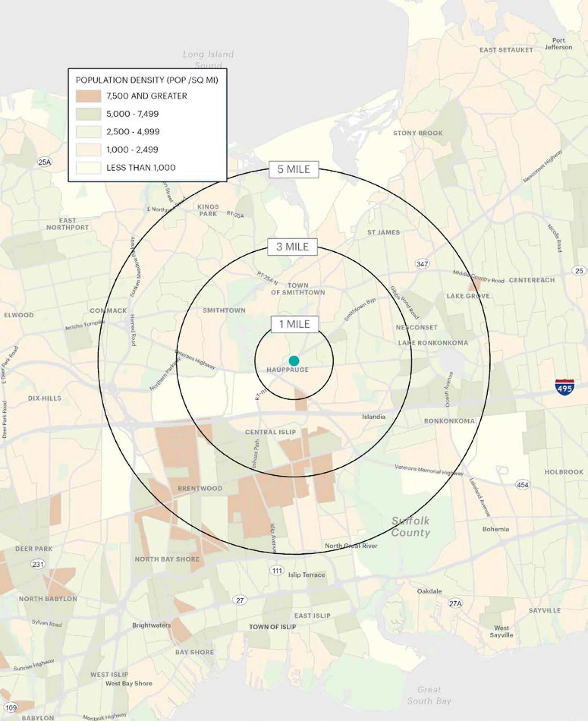Select the 5 MILE radius label
The width and height of the screenshot is (588, 721).
click(294, 169)
